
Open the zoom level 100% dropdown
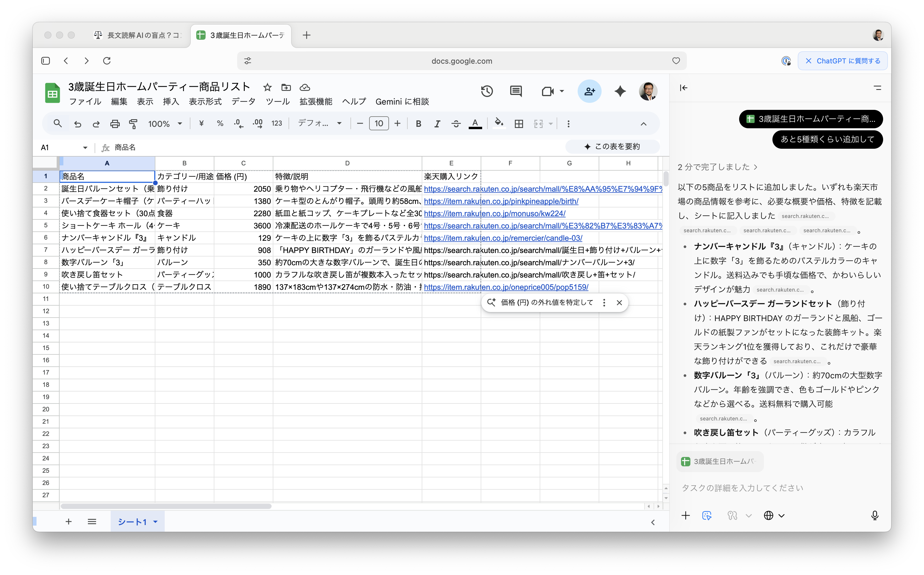[165, 124]
